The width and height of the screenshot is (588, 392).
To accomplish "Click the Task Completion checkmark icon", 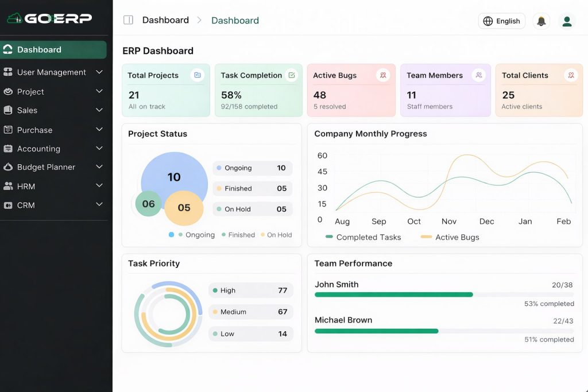I will (x=291, y=75).
